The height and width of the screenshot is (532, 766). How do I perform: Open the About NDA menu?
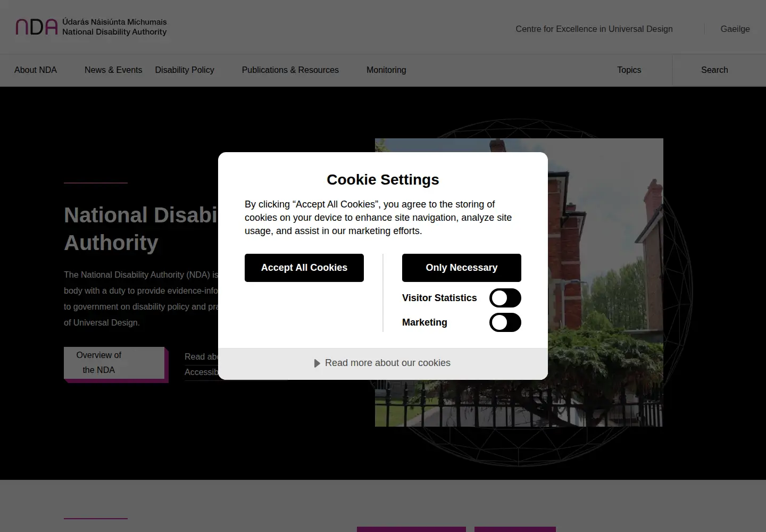click(36, 70)
